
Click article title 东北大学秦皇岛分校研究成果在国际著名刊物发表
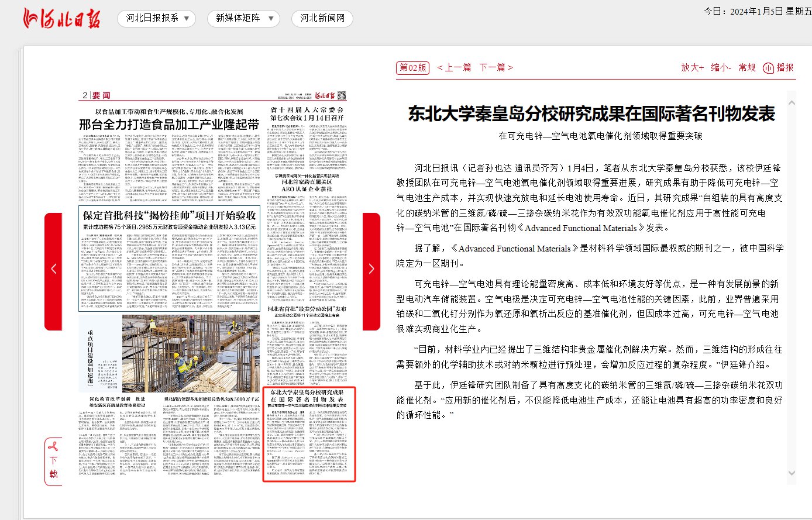pyautogui.click(x=591, y=113)
